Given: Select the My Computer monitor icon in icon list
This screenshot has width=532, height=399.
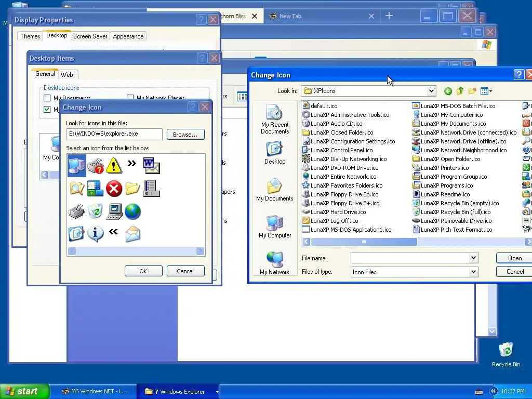Looking at the screenshot, I should [77, 166].
